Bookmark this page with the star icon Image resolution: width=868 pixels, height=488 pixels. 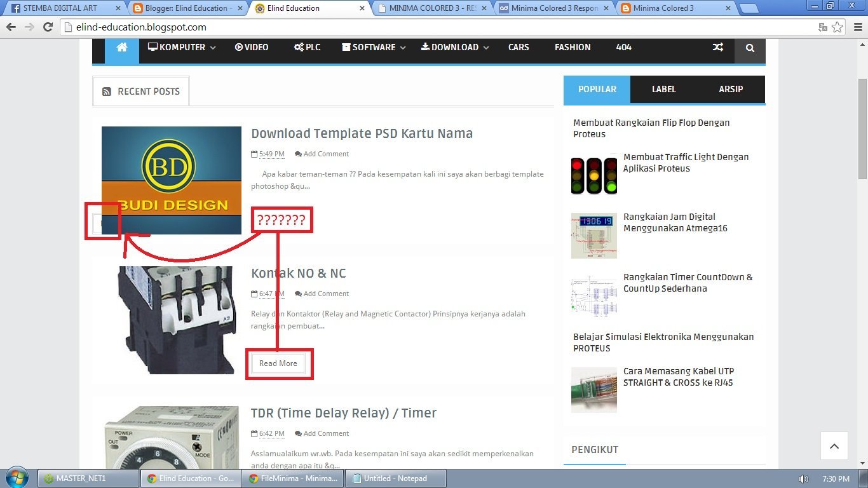[x=837, y=27]
